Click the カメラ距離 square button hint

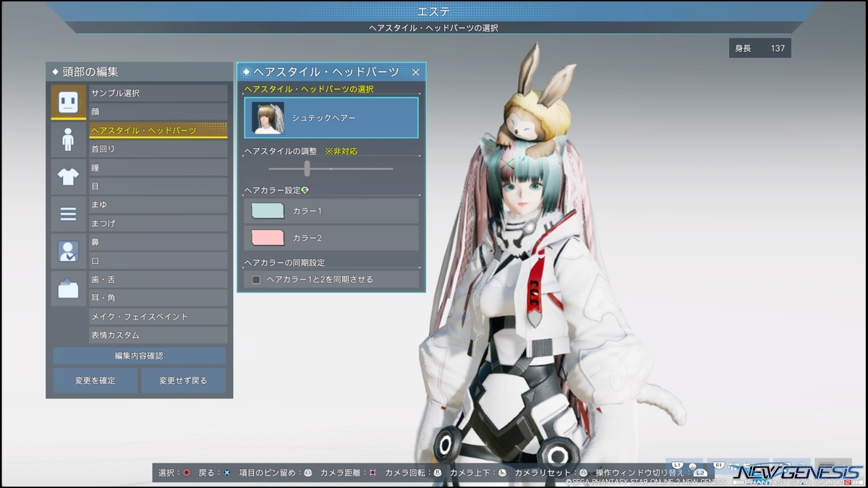373,473
